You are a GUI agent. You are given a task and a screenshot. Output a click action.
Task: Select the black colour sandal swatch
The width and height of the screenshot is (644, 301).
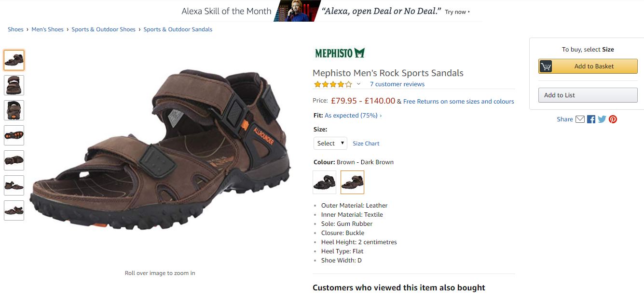pos(324,182)
